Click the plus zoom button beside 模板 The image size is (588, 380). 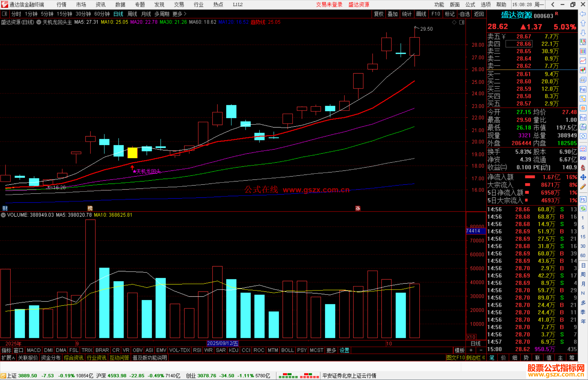click(x=471, y=350)
